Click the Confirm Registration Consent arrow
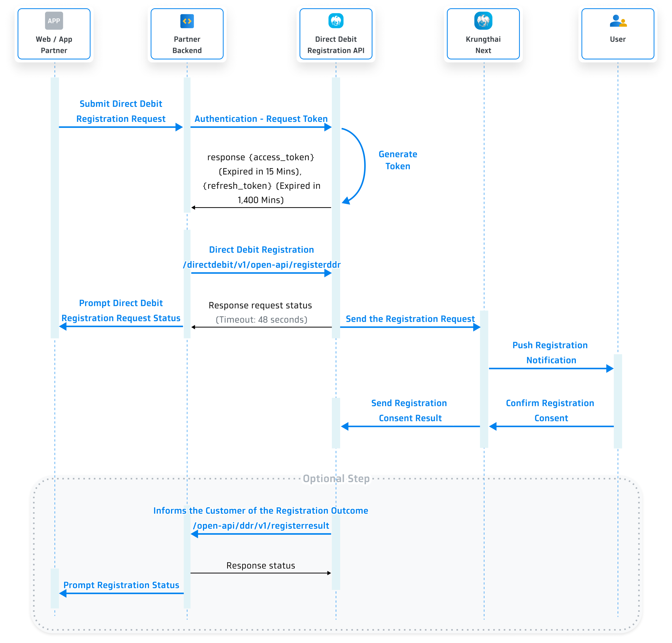 click(x=550, y=426)
